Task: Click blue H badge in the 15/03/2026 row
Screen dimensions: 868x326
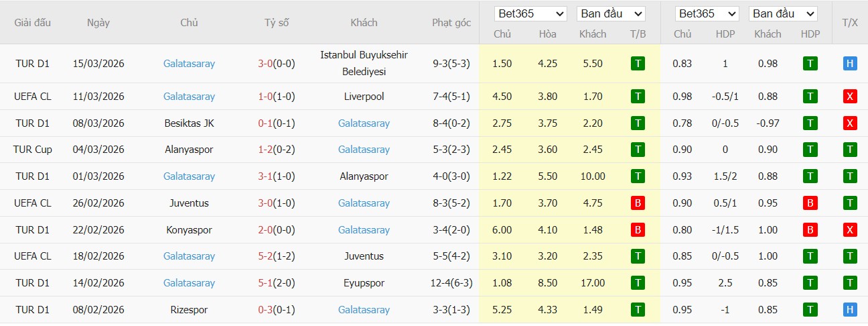Action: (850, 64)
